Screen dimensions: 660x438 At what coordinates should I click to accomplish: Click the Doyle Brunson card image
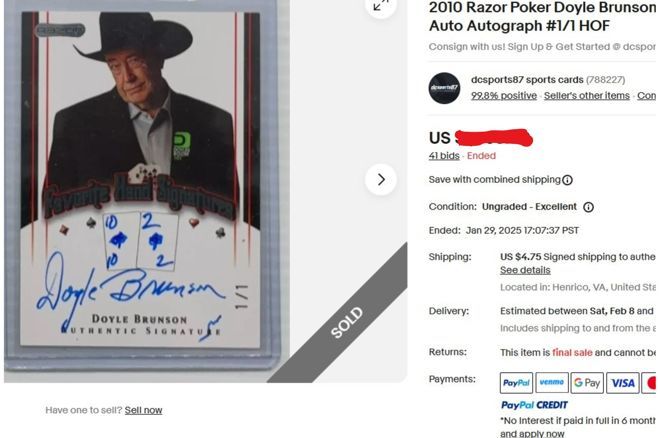tap(141, 181)
